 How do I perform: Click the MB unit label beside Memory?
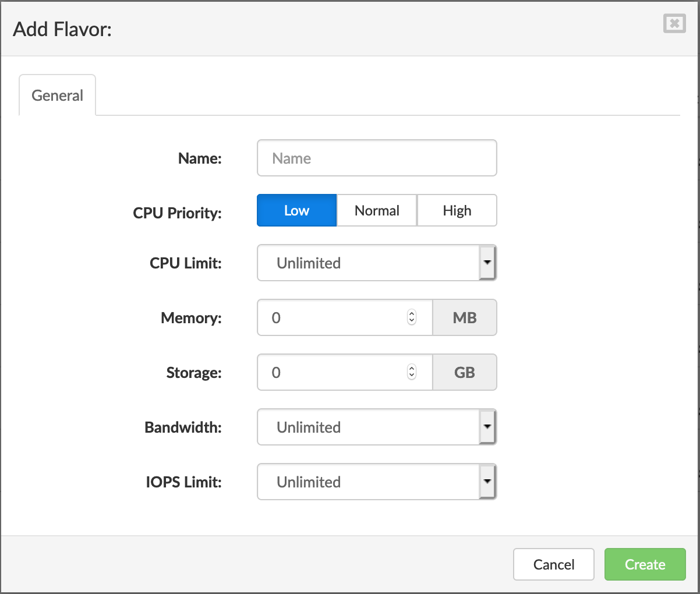point(464,317)
